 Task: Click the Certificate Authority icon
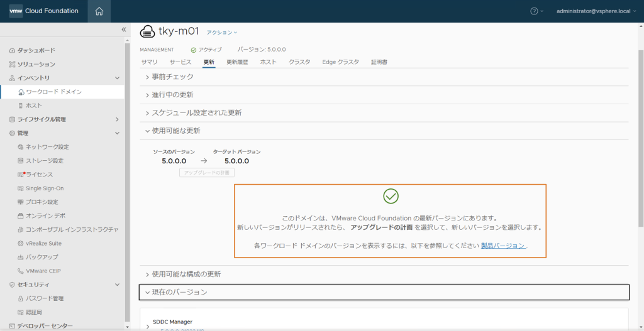[x=21, y=312]
